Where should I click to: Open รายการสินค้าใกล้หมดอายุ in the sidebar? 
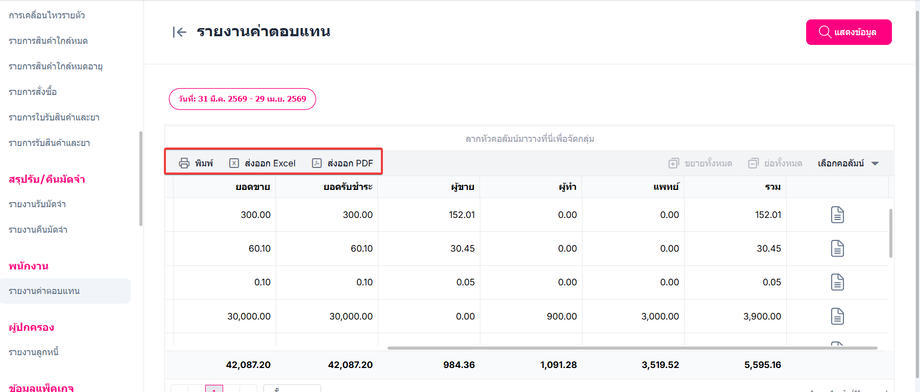[56, 66]
